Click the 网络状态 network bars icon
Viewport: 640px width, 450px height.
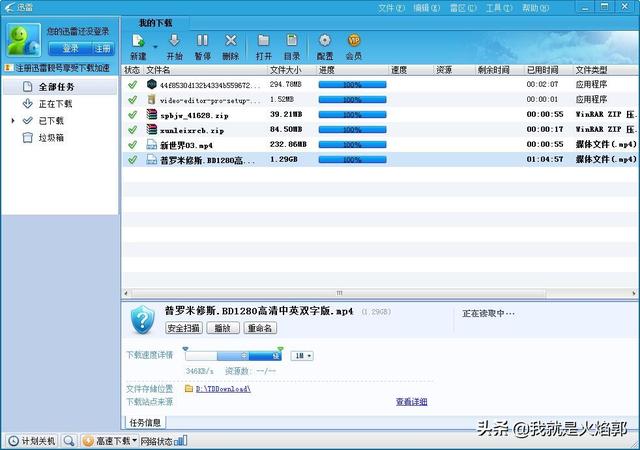(x=180, y=441)
